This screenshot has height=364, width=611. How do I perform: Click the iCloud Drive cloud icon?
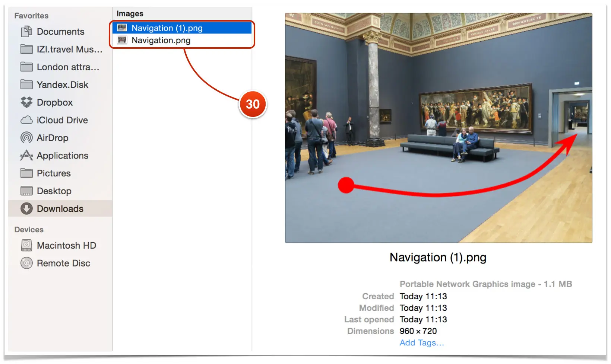[x=26, y=120]
